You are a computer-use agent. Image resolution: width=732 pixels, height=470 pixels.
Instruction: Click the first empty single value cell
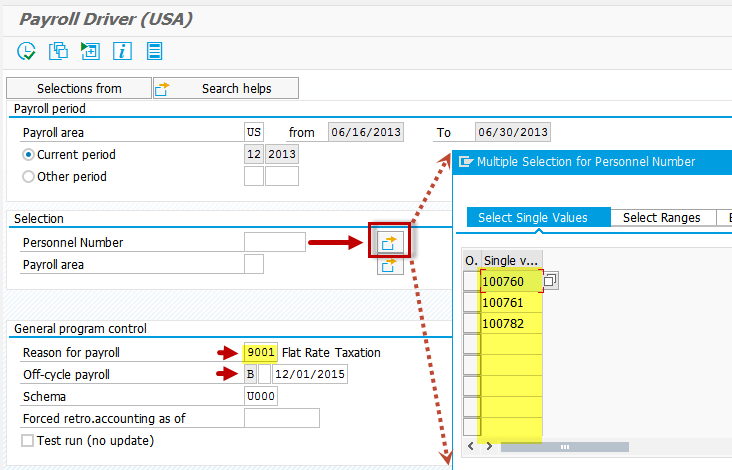point(512,344)
